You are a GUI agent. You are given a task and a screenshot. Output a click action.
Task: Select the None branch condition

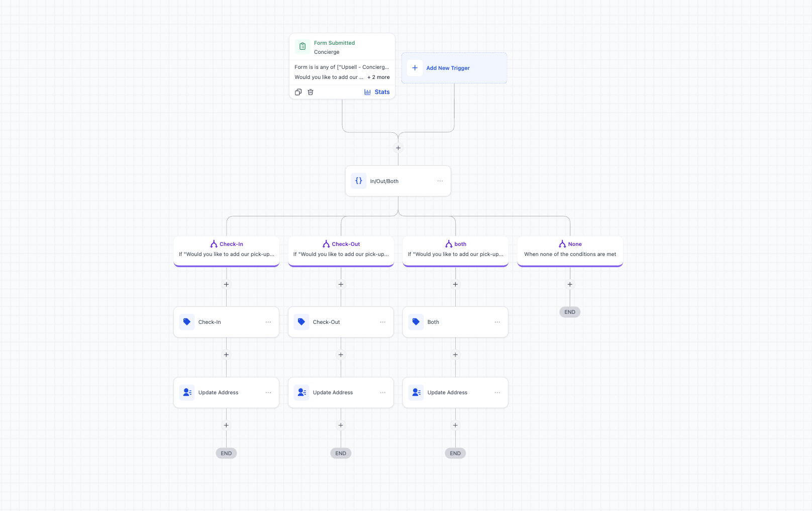click(x=570, y=249)
